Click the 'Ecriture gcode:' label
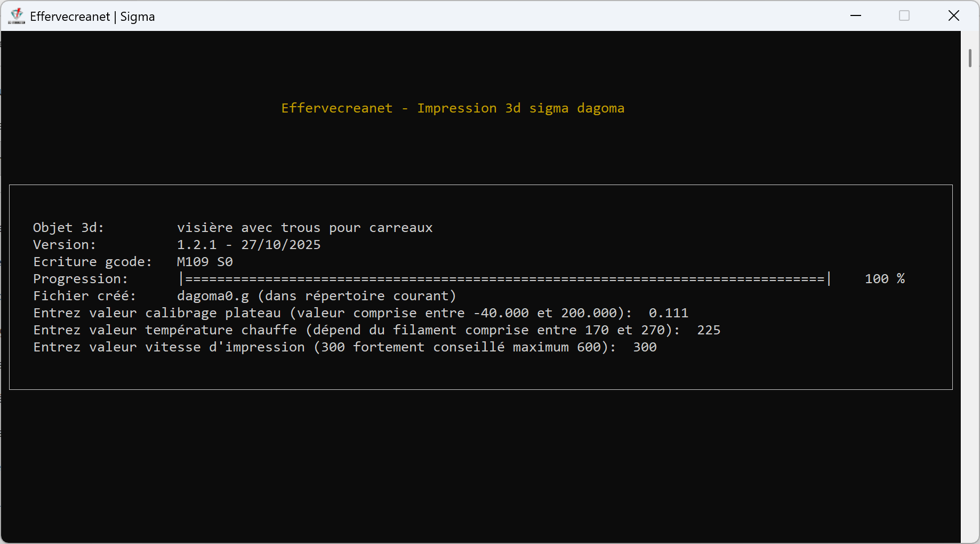980x544 pixels. (x=92, y=262)
